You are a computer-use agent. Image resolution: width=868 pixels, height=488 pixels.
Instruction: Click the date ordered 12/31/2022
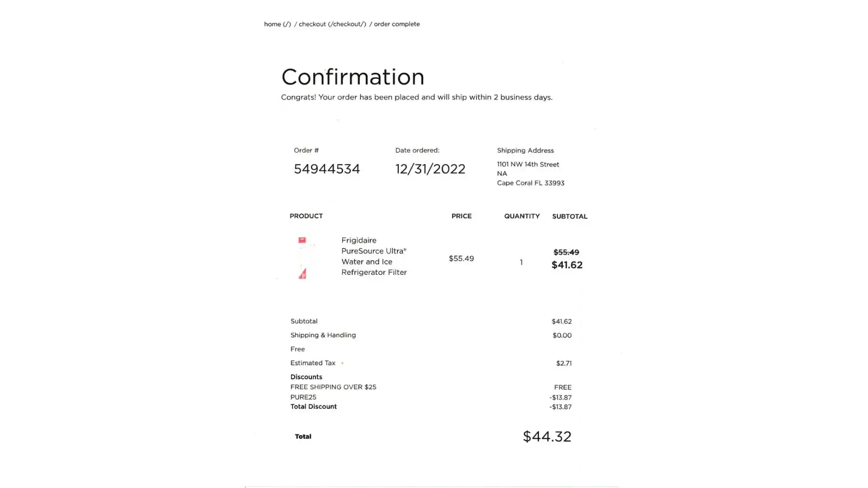tap(430, 169)
